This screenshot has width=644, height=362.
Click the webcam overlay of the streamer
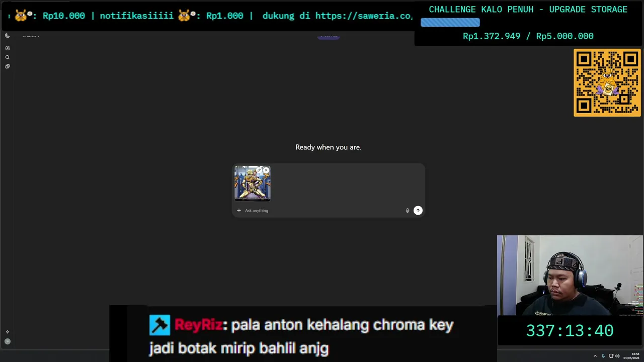[570, 276]
